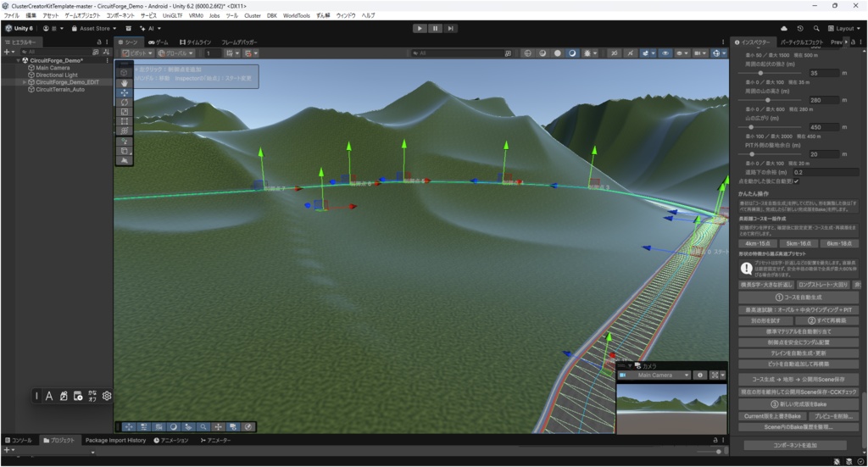
Task: Open CircuitForge_Demo scene options menu
Action: pos(108,60)
